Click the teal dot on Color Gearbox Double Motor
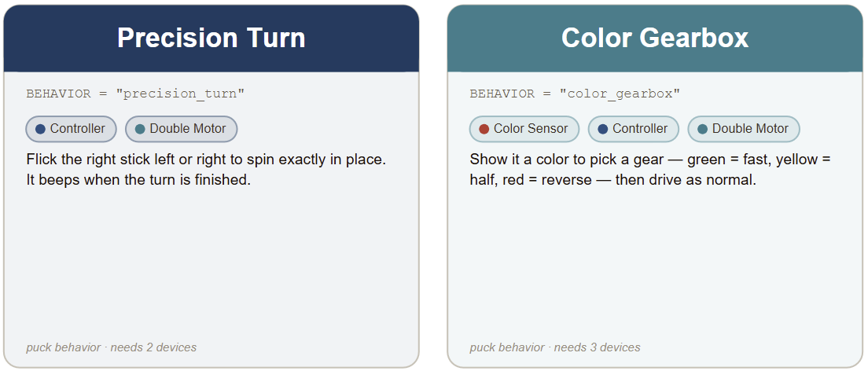 click(702, 129)
